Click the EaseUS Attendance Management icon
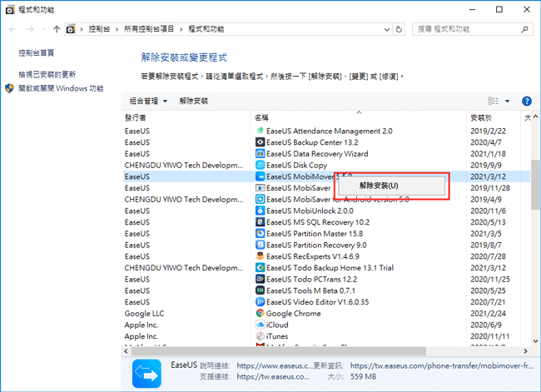The height and width of the screenshot is (392, 541). pos(261,131)
